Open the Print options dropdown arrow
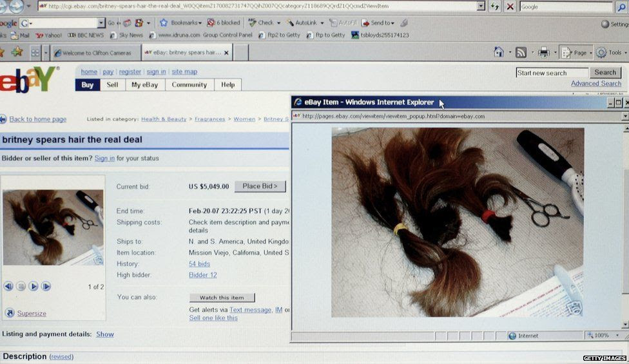The image size is (629, 364). (555, 53)
